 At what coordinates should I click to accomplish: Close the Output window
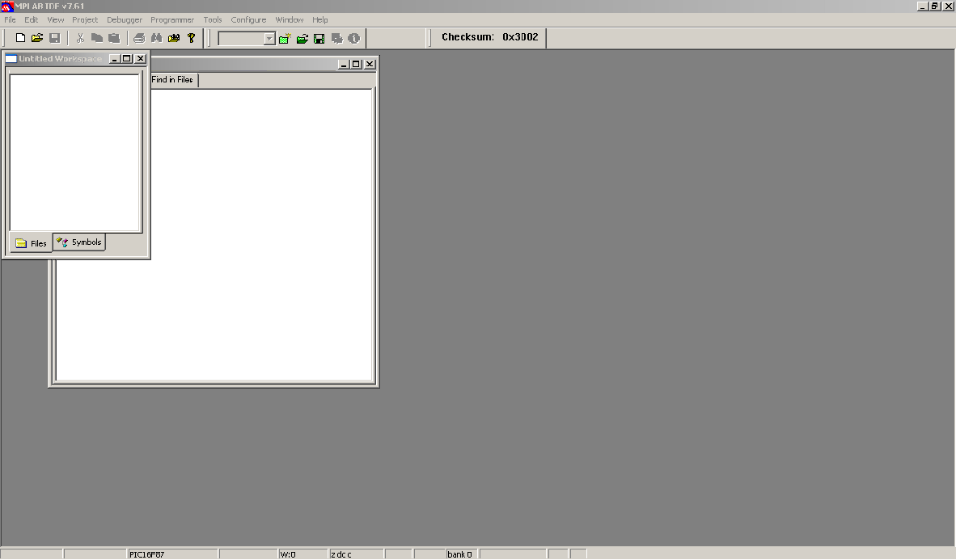click(370, 64)
